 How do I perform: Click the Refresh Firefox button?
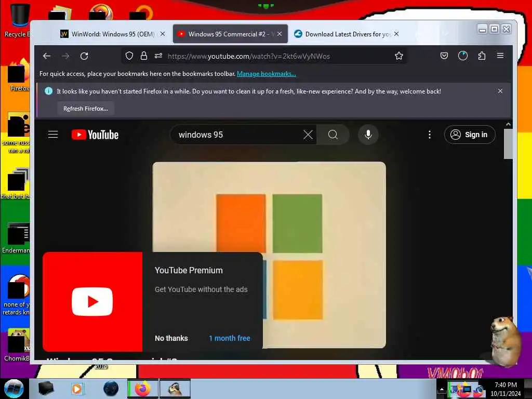[x=86, y=109]
